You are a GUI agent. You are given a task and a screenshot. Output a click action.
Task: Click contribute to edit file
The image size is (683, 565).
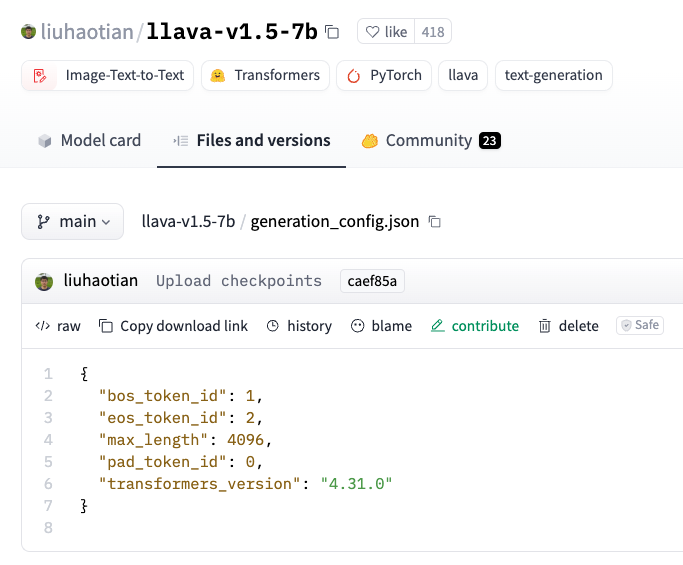tap(475, 326)
